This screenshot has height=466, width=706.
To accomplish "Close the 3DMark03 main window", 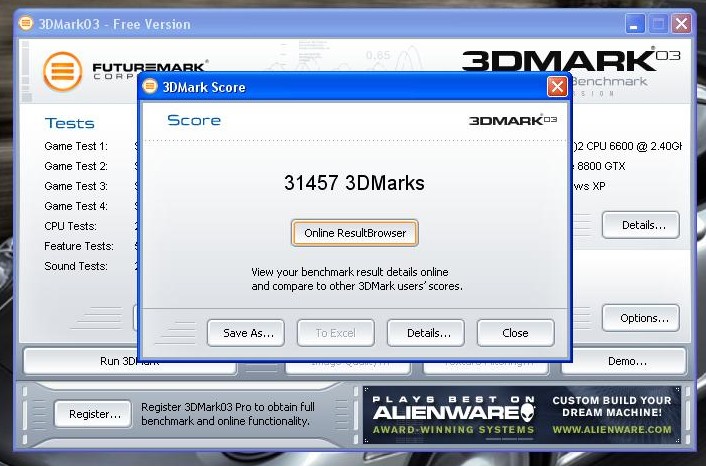I will tap(682, 23).
